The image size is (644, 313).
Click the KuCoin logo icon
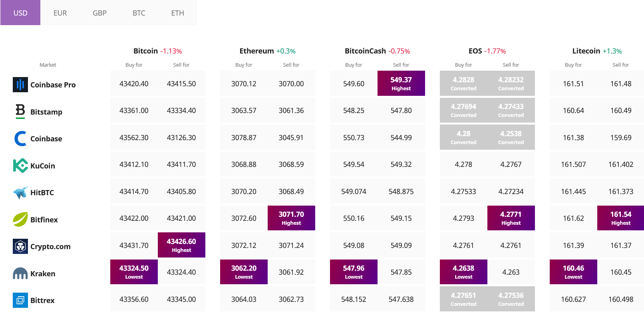click(20, 165)
